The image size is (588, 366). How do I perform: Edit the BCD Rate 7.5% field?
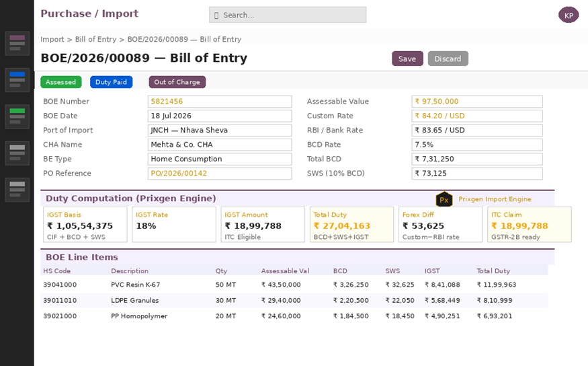point(477,145)
